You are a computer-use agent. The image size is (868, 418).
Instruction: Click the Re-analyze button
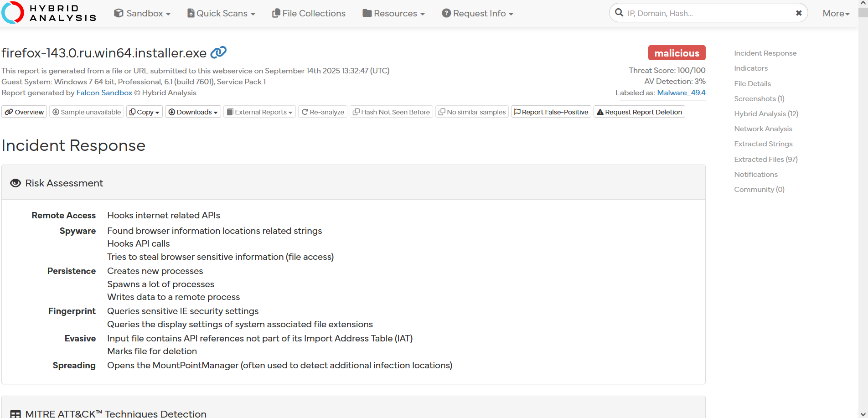[x=323, y=112]
